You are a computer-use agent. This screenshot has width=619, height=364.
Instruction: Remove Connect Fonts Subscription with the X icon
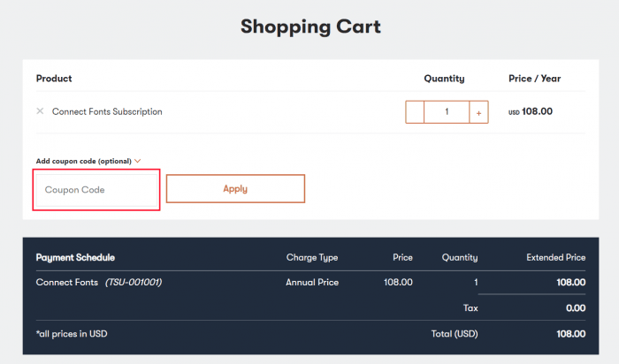click(40, 111)
